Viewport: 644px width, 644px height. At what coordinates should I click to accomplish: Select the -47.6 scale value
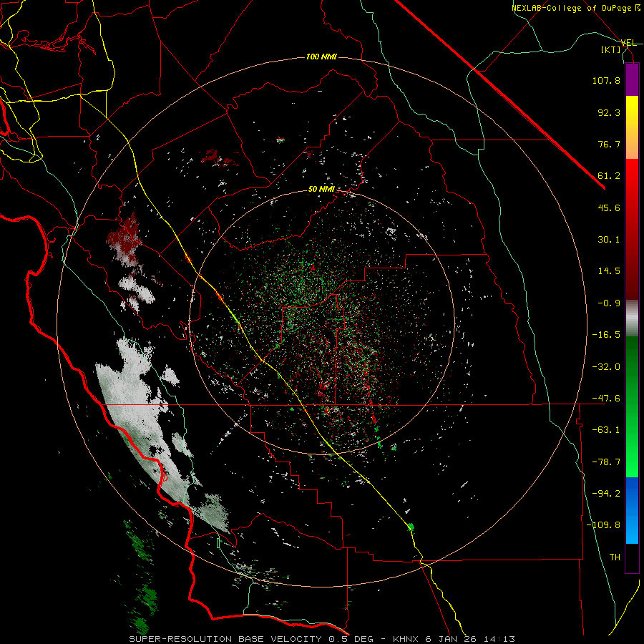(606, 399)
